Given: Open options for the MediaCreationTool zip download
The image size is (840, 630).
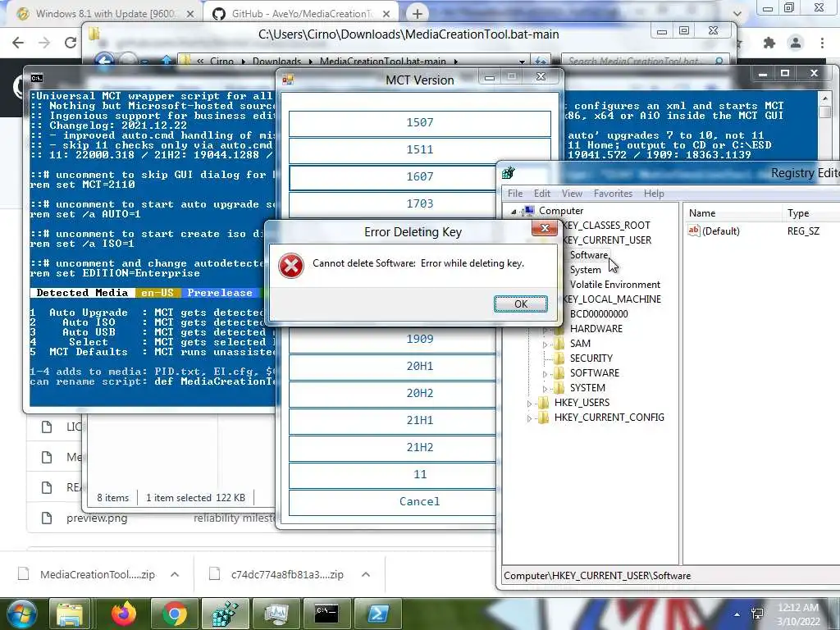Looking at the screenshot, I should [x=175, y=574].
